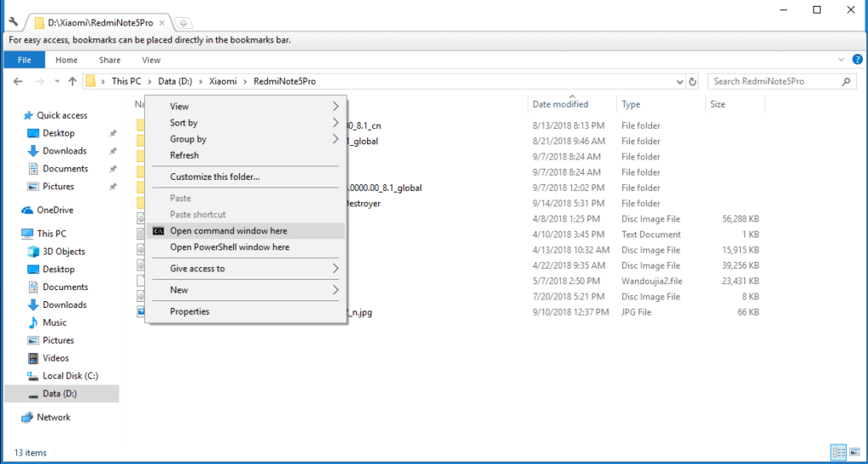The image size is (868, 464).
Task: Select the row with JPG File type
Action: pyautogui.click(x=448, y=312)
